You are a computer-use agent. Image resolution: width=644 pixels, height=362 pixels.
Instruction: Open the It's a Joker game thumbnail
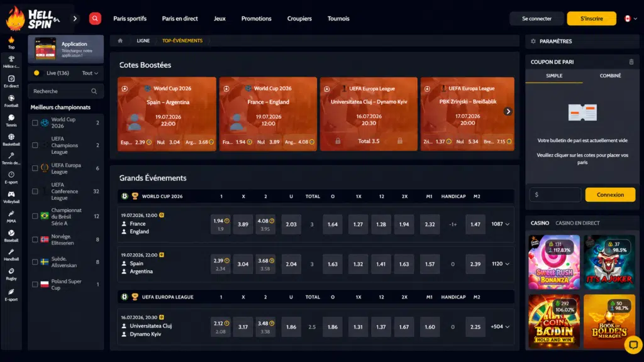click(x=609, y=262)
